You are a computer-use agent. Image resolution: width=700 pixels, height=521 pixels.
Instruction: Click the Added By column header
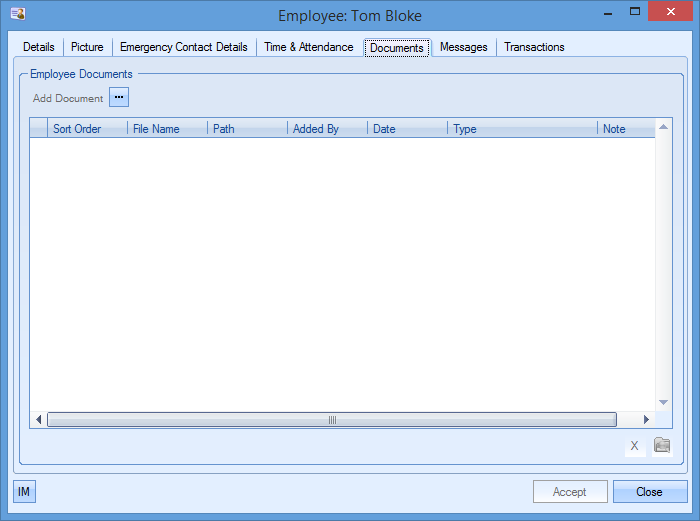[327, 129]
